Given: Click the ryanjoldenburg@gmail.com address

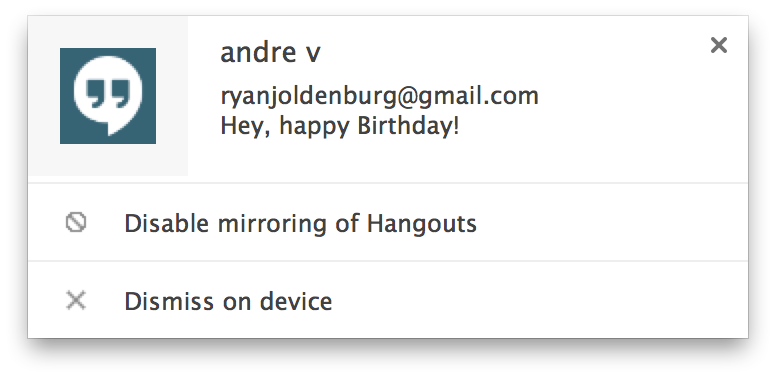Looking at the screenshot, I should (379, 96).
